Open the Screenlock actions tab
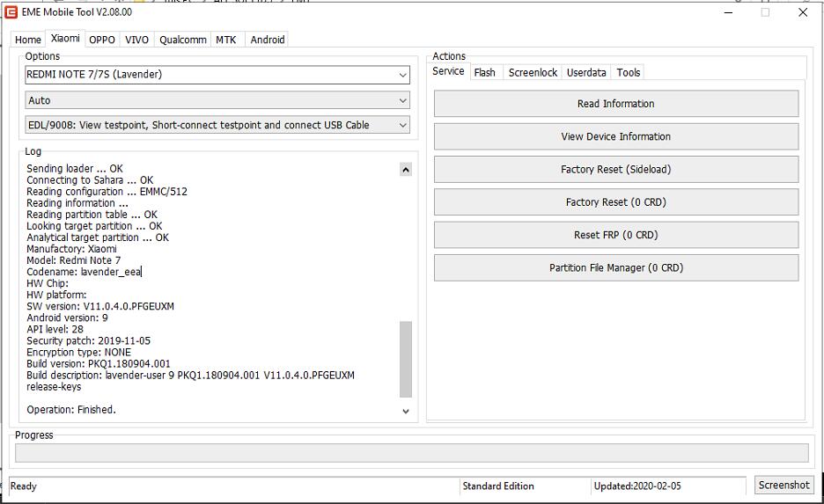The image size is (824, 504). click(x=533, y=72)
